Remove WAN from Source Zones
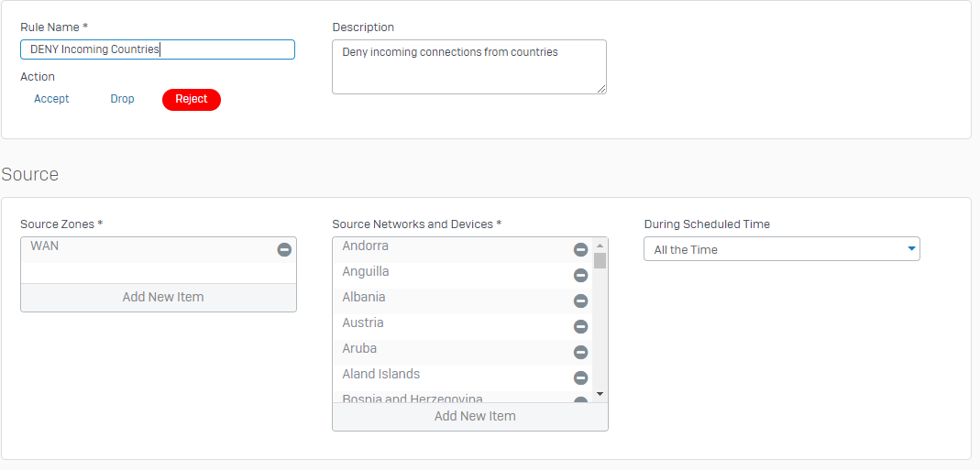The image size is (980, 470). [x=284, y=250]
